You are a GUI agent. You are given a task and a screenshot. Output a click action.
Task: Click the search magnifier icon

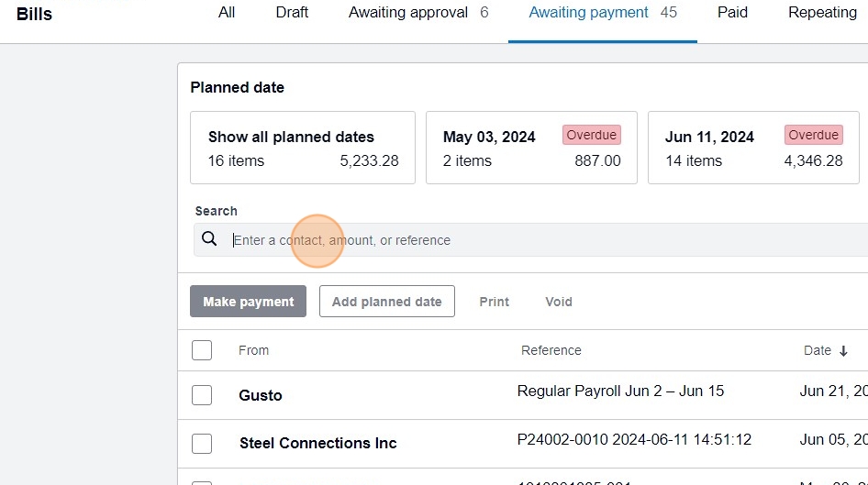(x=209, y=239)
